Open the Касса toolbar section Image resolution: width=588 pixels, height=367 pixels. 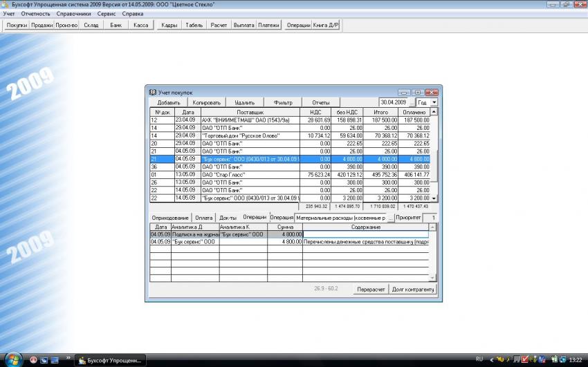(140, 26)
